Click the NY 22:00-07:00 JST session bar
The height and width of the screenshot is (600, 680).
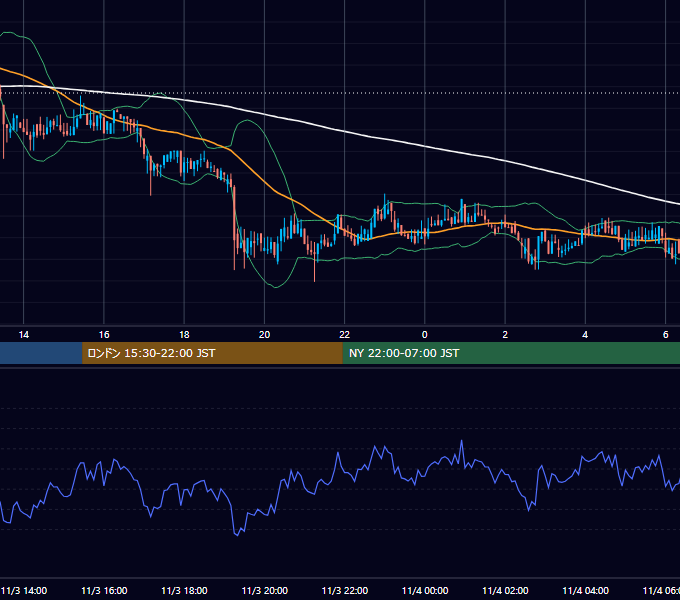tap(511, 353)
